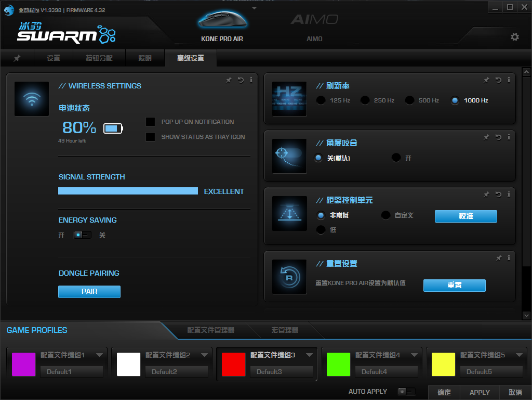
Task: Click the reset R circular icon
Action: pyautogui.click(x=289, y=277)
